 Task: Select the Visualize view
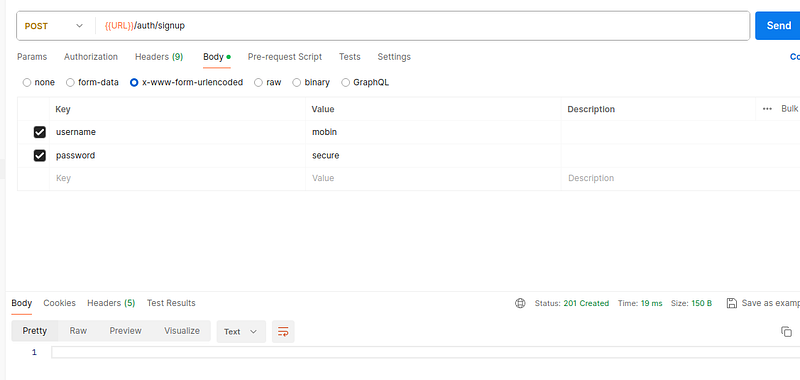(182, 331)
